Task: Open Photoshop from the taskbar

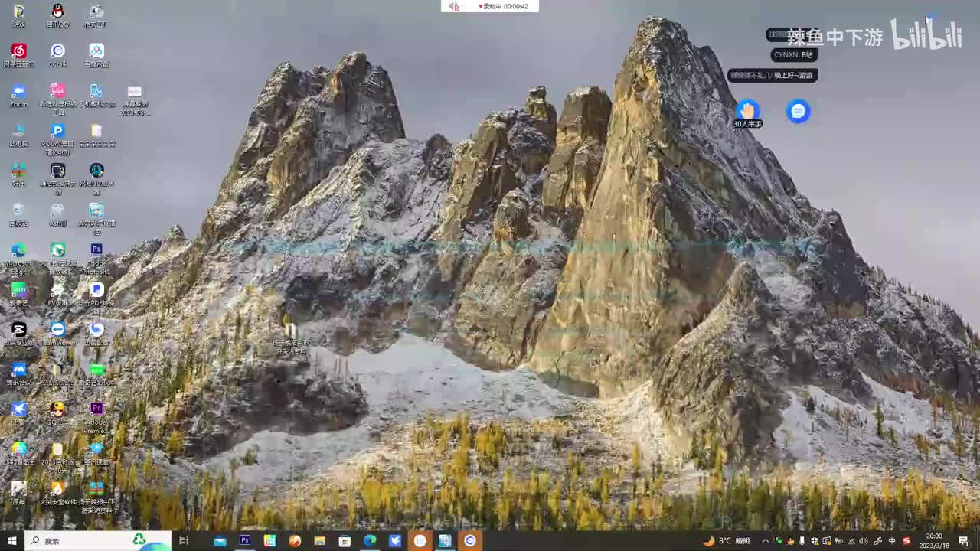Action: pos(245,540)
